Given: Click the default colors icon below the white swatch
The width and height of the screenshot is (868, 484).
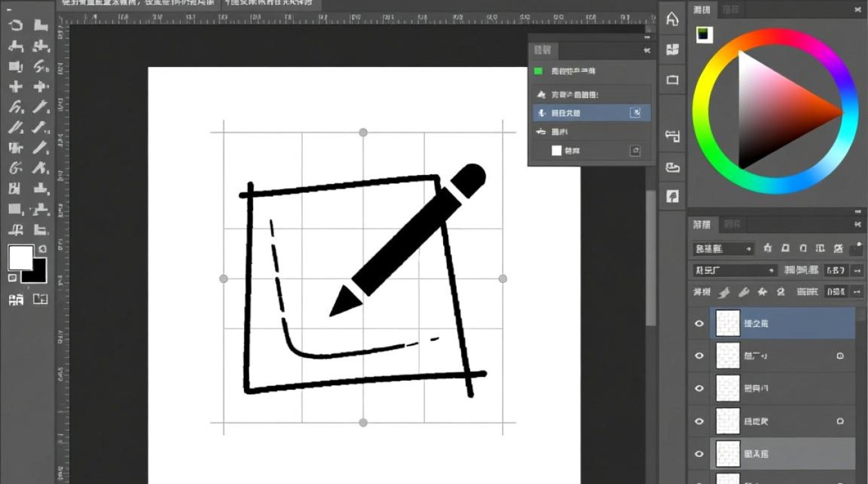Looking at the screenshot, I should coord(12,277).
